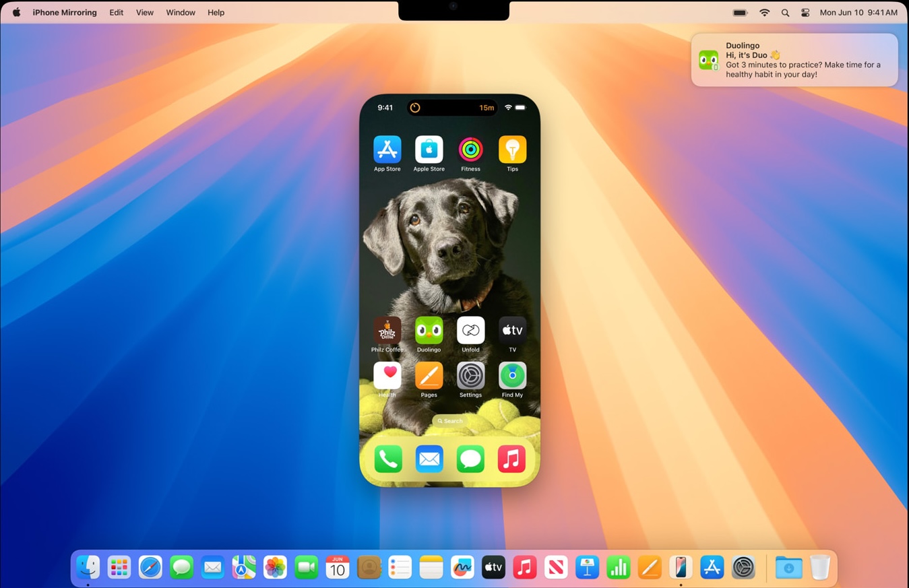Screen dimensions: 909x588
Task: Open Control Center in menu bar
Action: click(x=805, y=13)
